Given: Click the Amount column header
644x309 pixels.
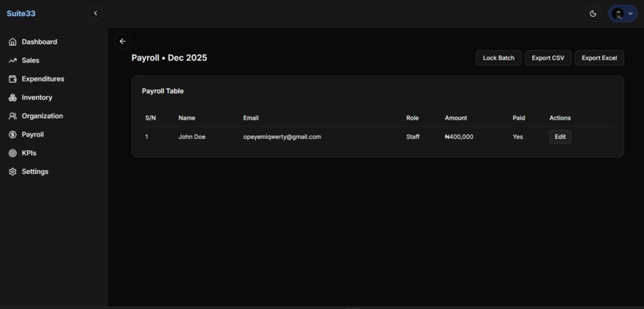Looking at the screenshot, I should [x=456, y=118].
